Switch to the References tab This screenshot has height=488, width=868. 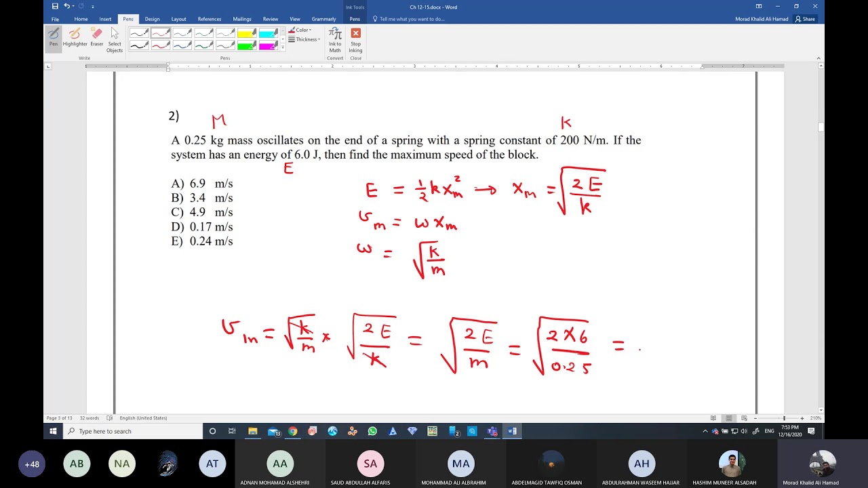[209, 19]
